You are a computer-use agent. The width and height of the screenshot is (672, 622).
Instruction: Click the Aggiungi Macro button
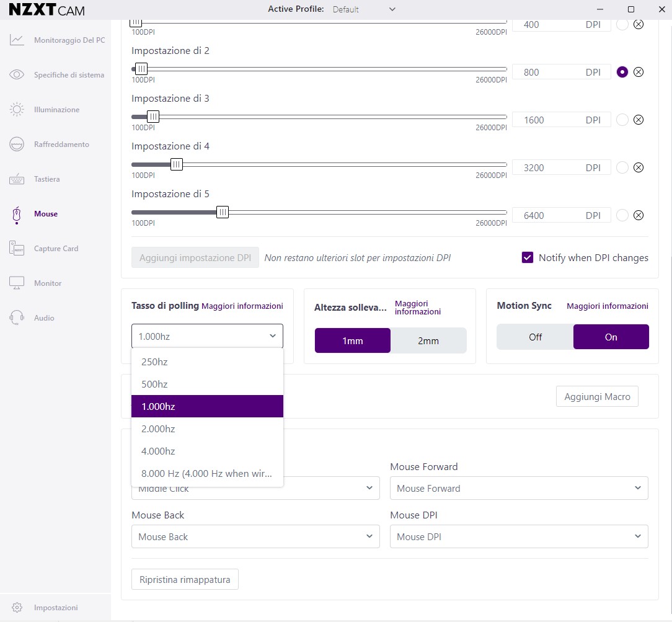[597, 396]
